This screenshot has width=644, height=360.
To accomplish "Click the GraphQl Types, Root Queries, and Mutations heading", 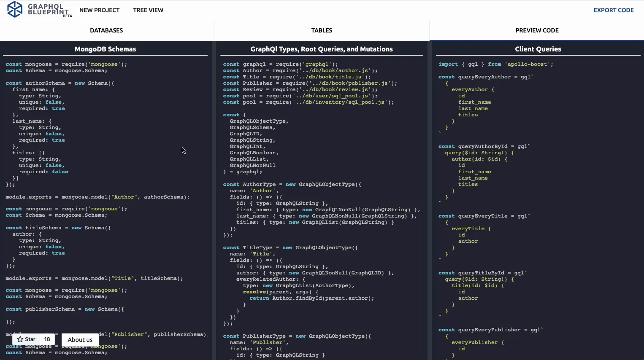I will pos(322,49).
